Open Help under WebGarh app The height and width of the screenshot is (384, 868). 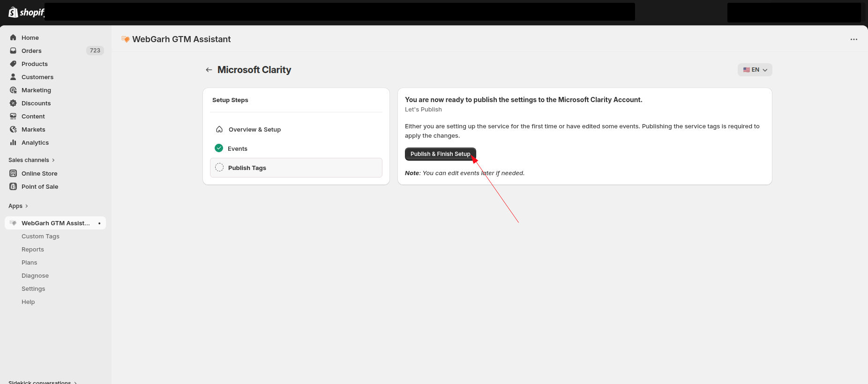coord(28,302)
